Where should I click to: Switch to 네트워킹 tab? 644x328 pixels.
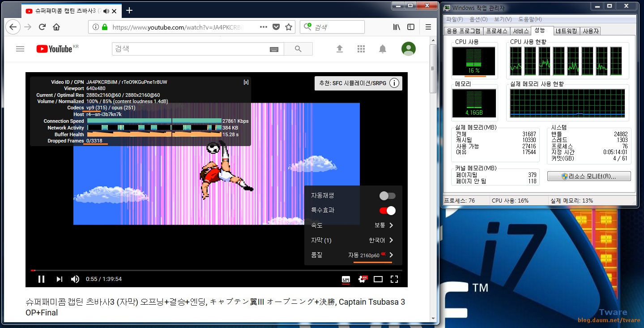click(567, 31)
